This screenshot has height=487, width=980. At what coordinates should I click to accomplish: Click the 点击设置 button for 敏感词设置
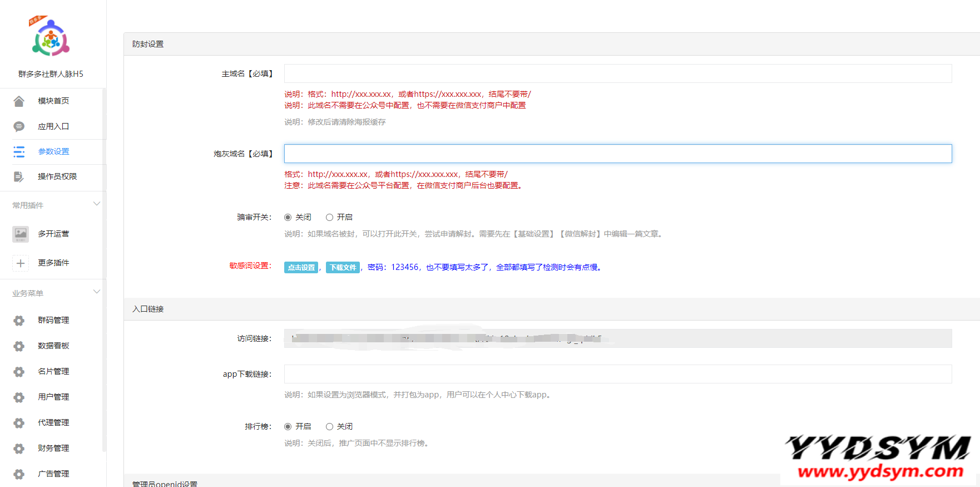(301, 267)
